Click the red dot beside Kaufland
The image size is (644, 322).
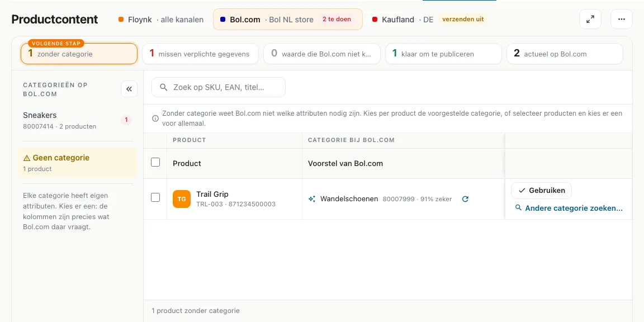click(375, 20)
